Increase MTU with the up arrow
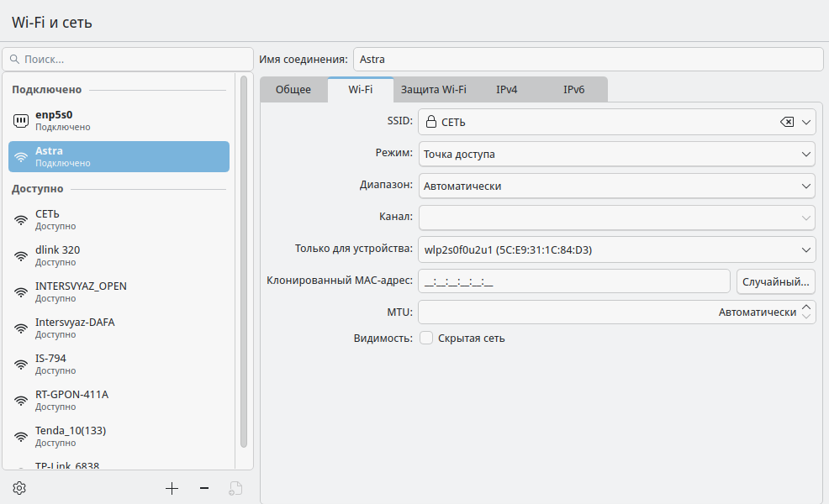This screenshot has height=504, width=829. (805, 307)
